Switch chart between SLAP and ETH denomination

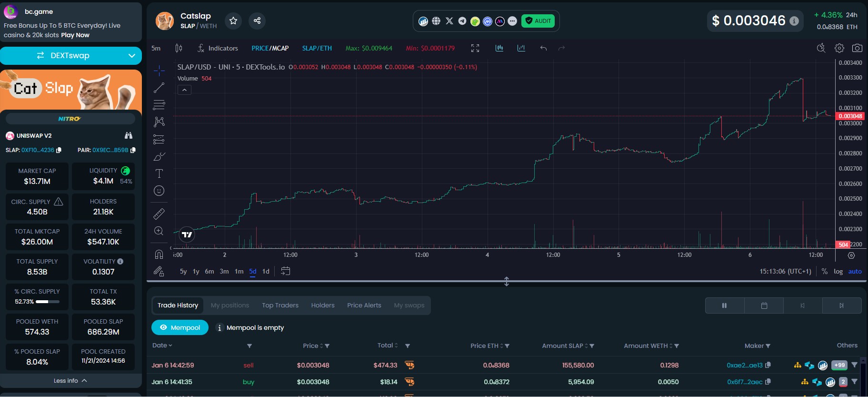317,48
